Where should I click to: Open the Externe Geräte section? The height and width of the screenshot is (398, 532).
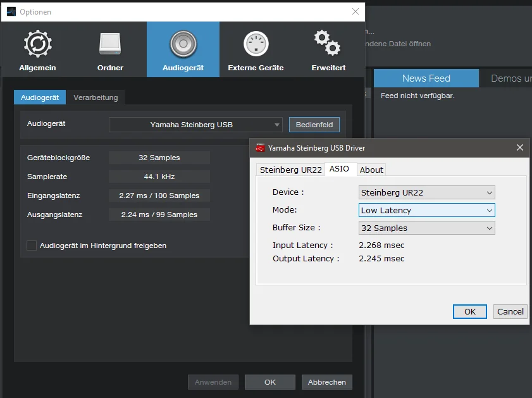pyautogui.click(x=256, y=49)
